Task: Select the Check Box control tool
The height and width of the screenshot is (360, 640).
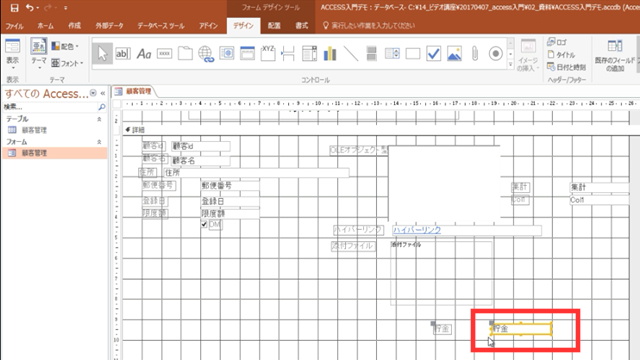Action: click(x=433, y=53)
